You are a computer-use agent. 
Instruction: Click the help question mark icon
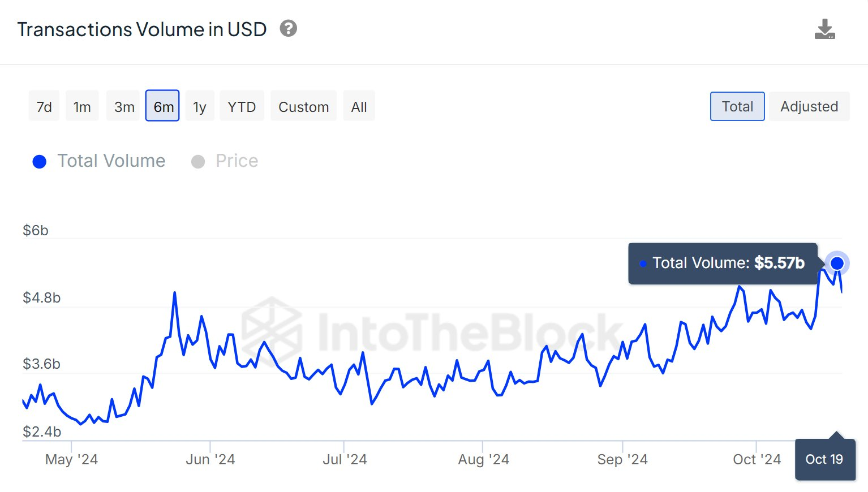[x=289, y=28]
